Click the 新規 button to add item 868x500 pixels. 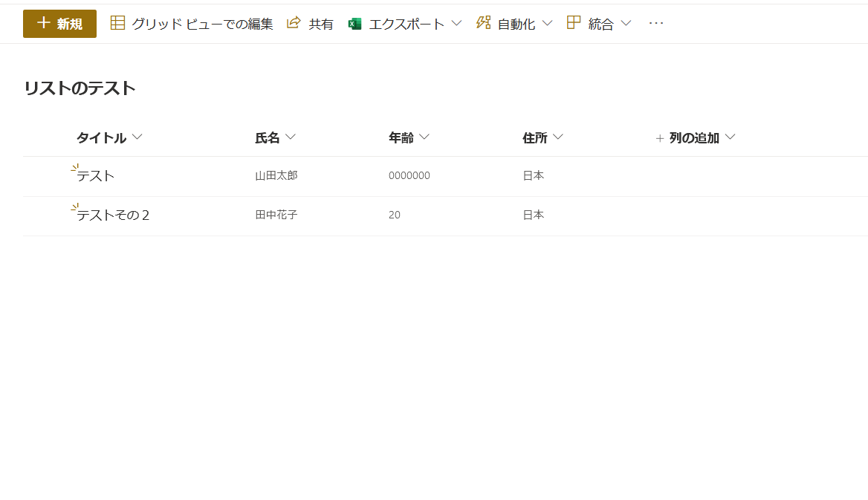click(59, 23)
